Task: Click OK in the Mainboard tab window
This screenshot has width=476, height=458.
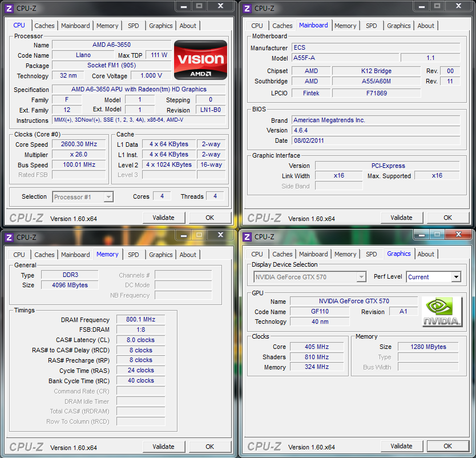Action: [x=447, y=218]
